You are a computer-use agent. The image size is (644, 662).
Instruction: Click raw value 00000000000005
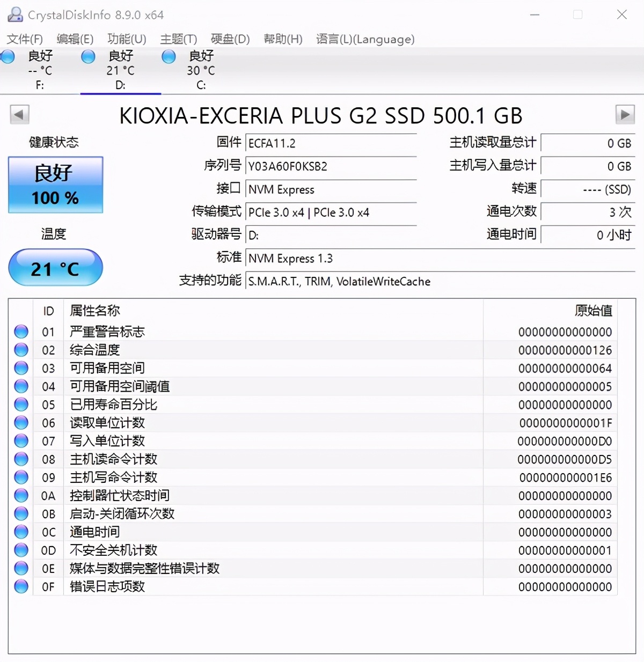(565, 387)
